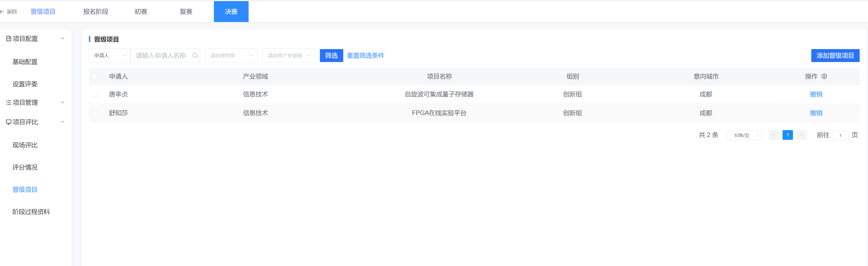Image resolution: width=868 pixels, height=266 pixels.
Task: Click the 产业领域 column header
Action: click(255, 77)
